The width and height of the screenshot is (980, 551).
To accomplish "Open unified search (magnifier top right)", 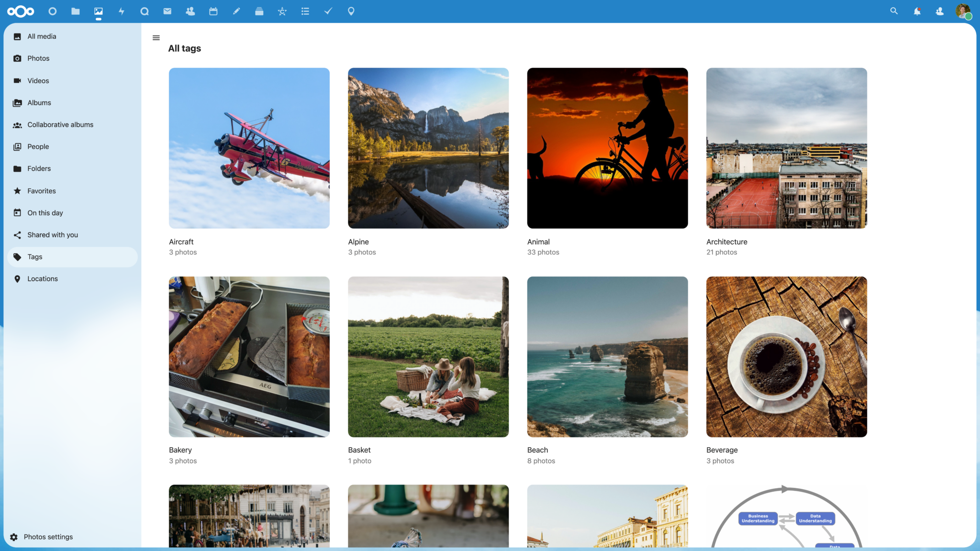I will (893, 11).
